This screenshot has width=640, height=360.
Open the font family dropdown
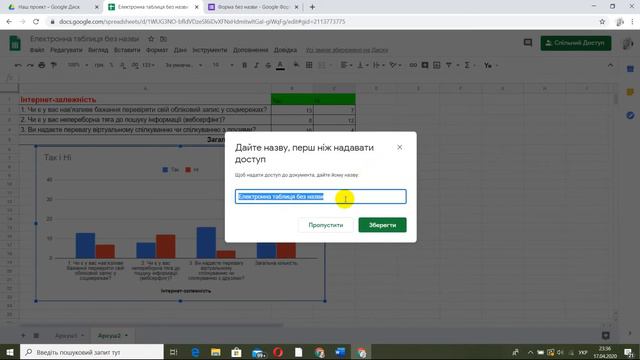point(184,65)
